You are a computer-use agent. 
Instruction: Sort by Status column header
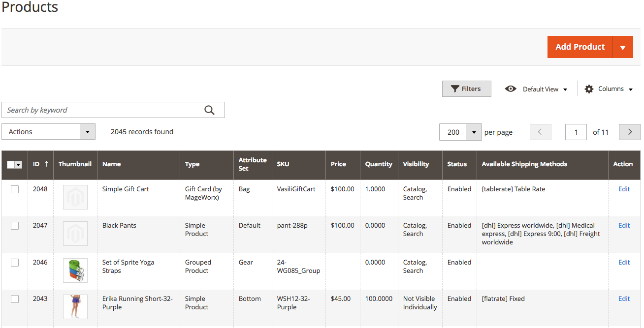(459, 164)
